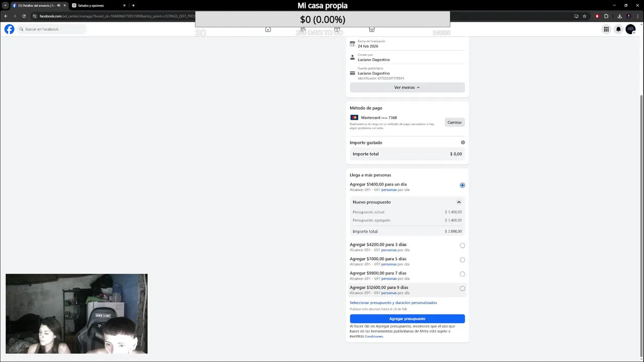Collapse details with Ver menos

(x=407, y=87)
